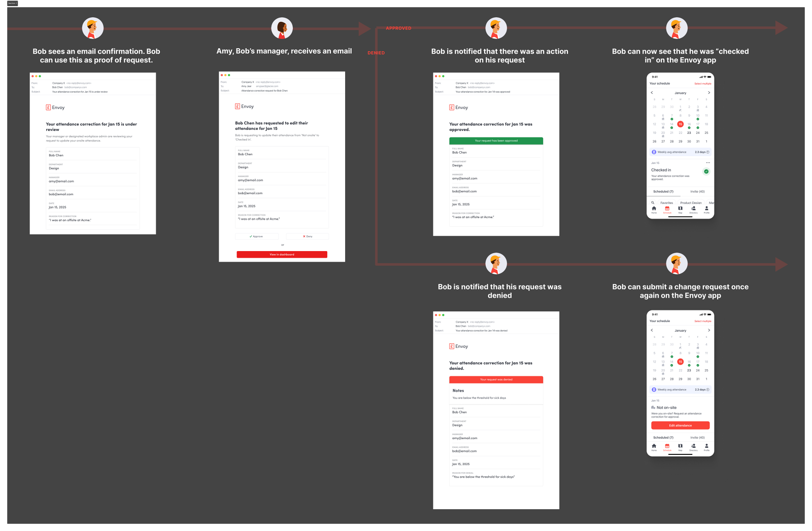The height and width of the screenshot is (531, 812).
Task: Go to previous month in upper phone calendar
Action: click(x=652, y=93)
